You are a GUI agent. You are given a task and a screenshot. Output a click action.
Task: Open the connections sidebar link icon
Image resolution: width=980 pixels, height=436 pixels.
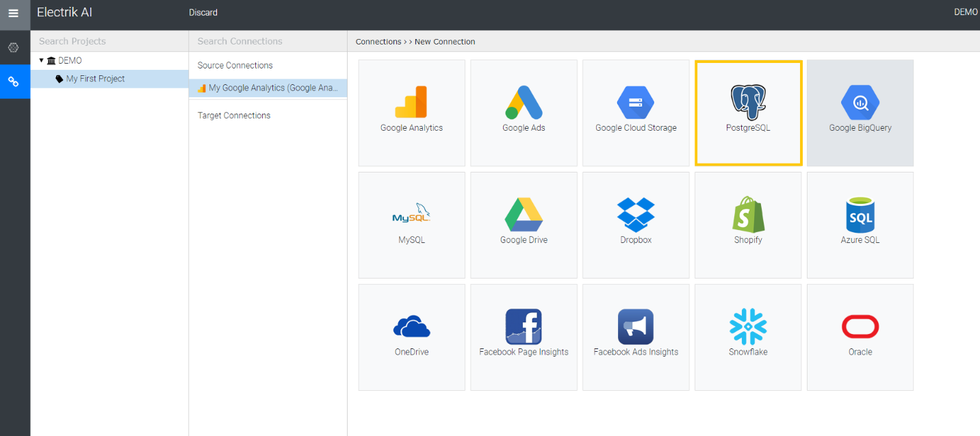[x=14, y=81]
